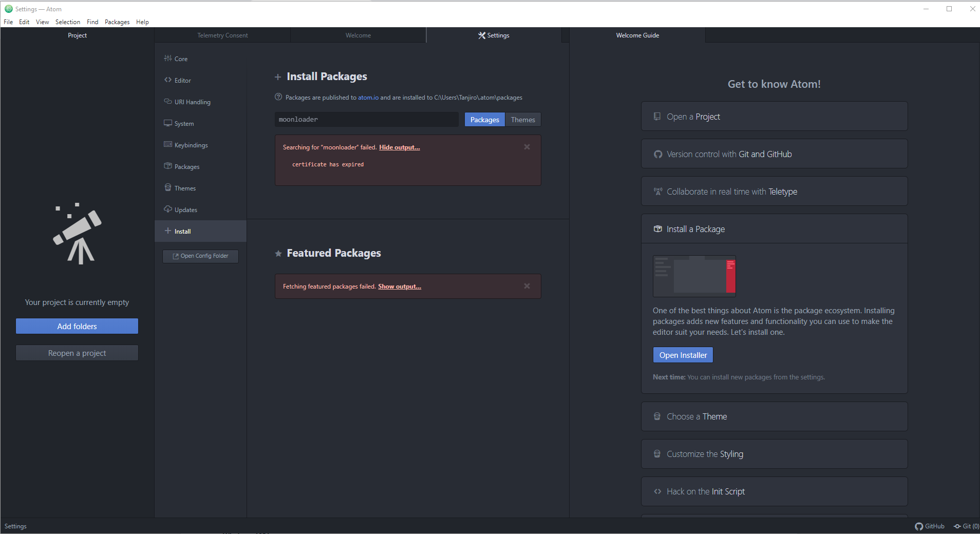
Task: Expand Collaborate in real time with Teletype
Action: 774,192
